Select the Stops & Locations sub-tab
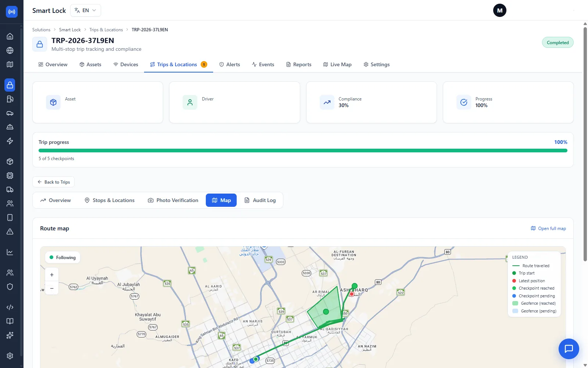Screen dimensions: 588x368 110,200
